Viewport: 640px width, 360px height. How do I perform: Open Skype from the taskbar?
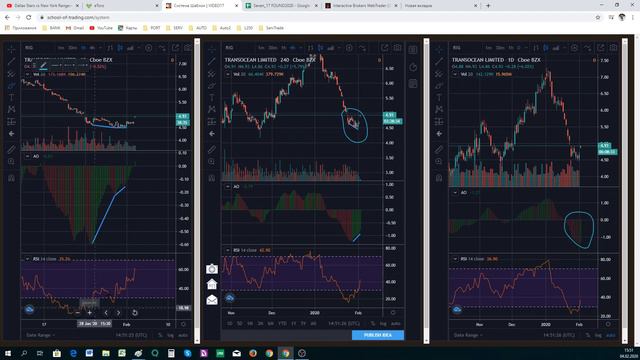click(x=187, y=353)
